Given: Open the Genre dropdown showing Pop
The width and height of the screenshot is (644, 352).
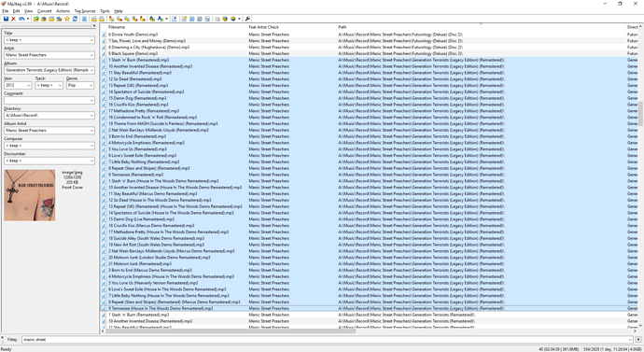Looking at the screenshot, I should pos(91,86).
